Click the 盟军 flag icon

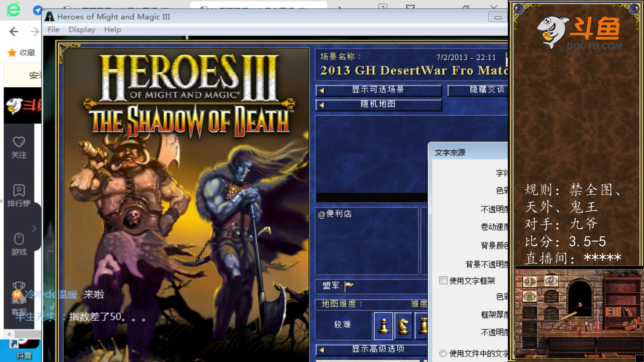349,286
